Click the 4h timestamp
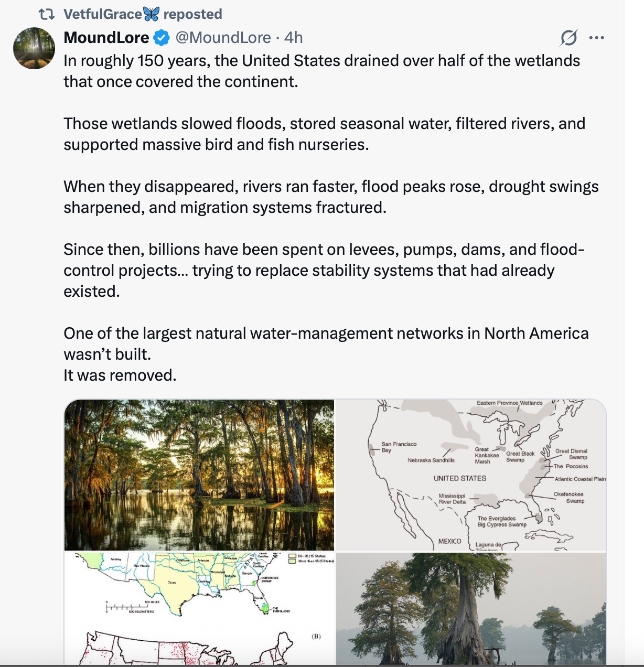This screenshot has width=644, height=667. click(294, 38)
